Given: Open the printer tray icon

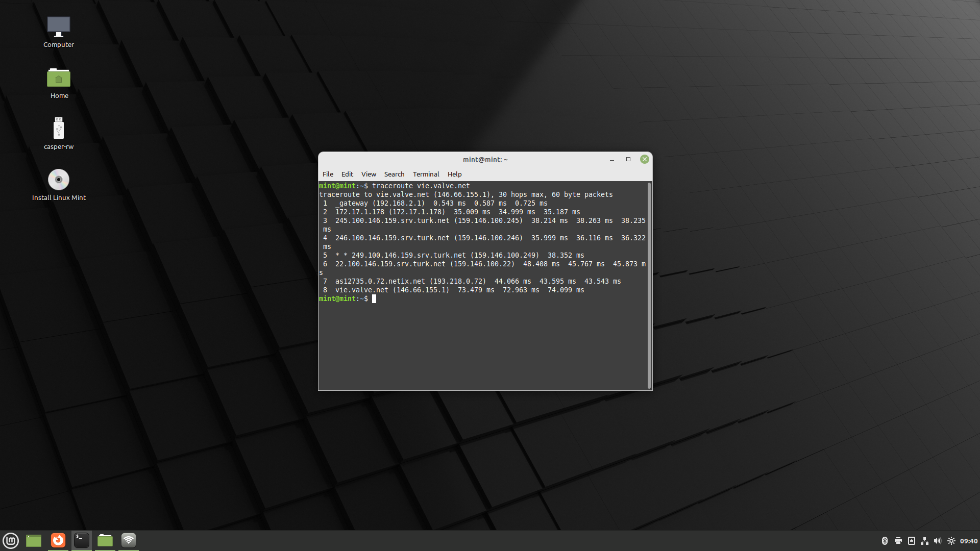Looking at the screenshot, I should coord(898,541).
